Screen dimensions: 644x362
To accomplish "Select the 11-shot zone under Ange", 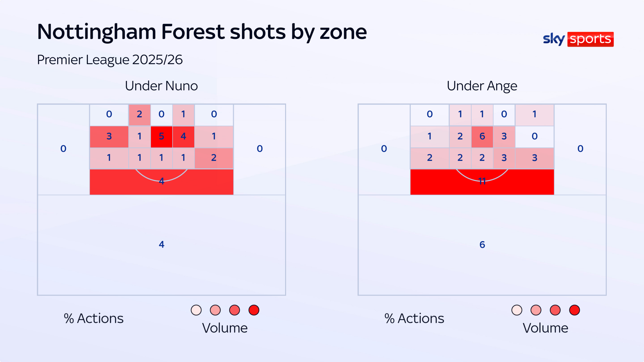I will pos(482,182).
